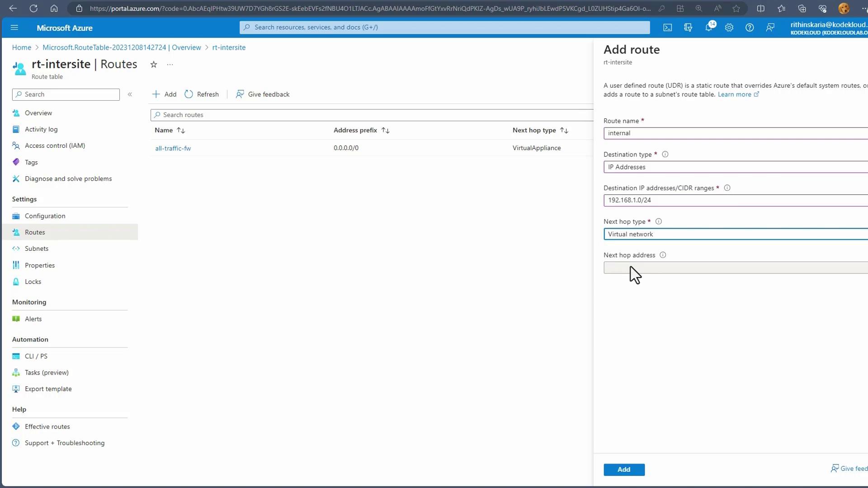Screen dimensions: 868x488
Task: Open the portal hamburger menu
Action: click(14, 28)
